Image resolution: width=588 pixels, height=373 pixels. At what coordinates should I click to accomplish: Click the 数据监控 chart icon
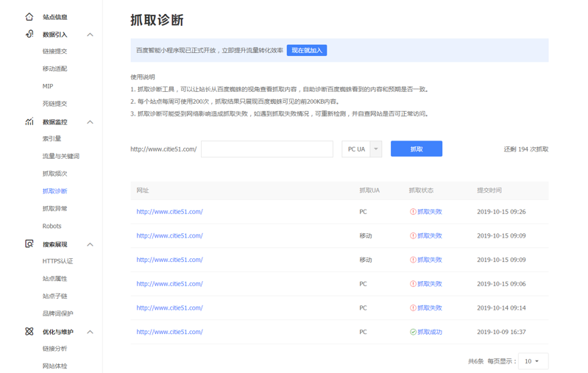(29, 122)
